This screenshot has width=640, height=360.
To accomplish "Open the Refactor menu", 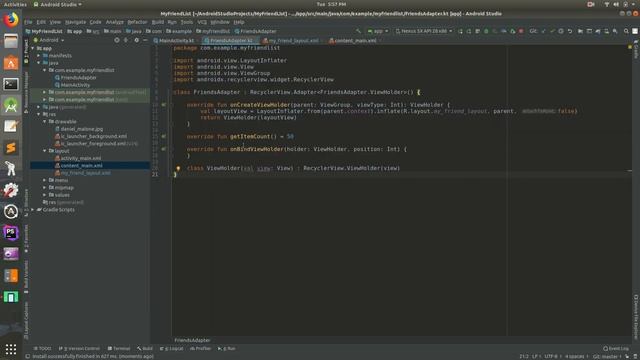I will pyautogui.click(x=137, y=22).
